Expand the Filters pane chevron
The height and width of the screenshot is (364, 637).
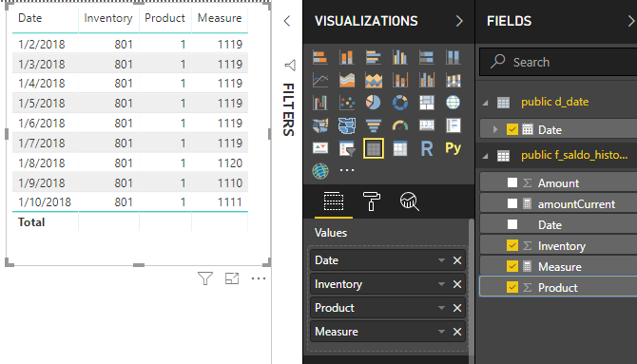pos(287,21)
